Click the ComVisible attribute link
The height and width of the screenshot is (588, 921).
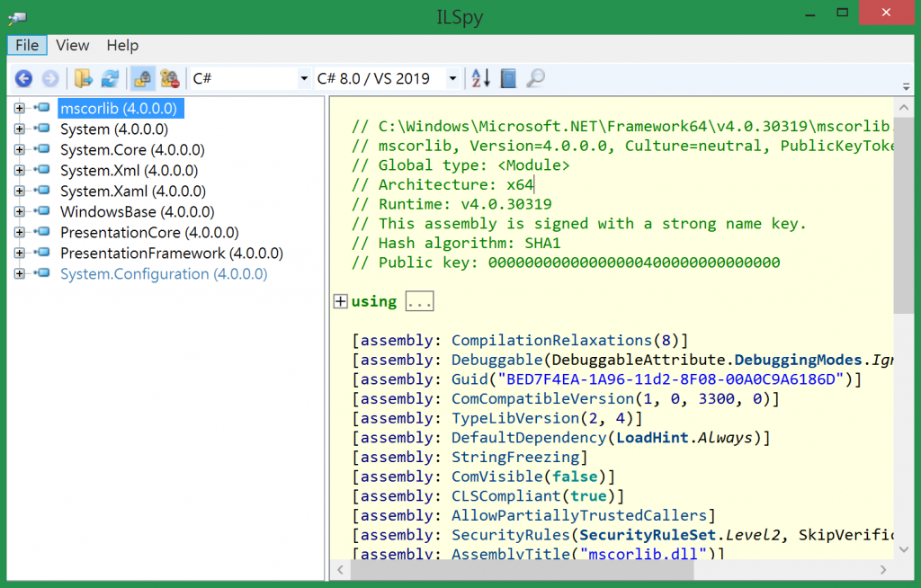(x=496, y=476)
